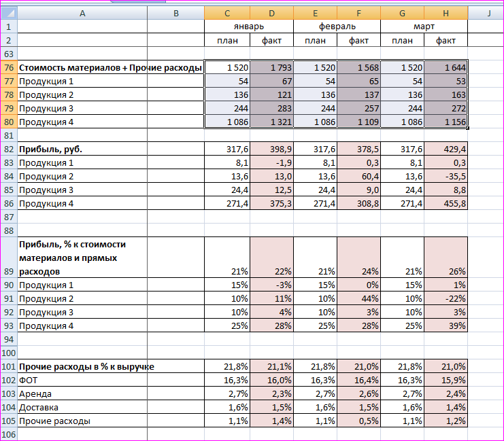Click cell with value 398,9
This screenshot has width=504, height=441.
click(271, 149)
